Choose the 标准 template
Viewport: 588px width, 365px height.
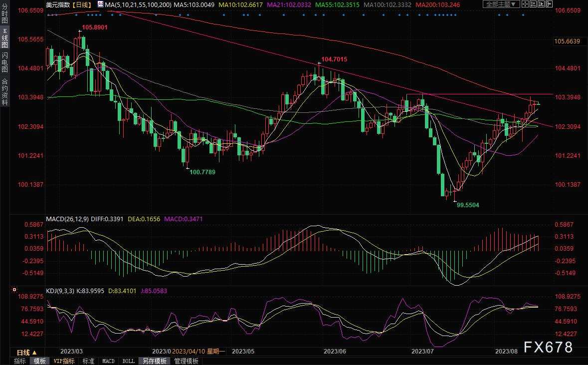(x=88, y=361)
